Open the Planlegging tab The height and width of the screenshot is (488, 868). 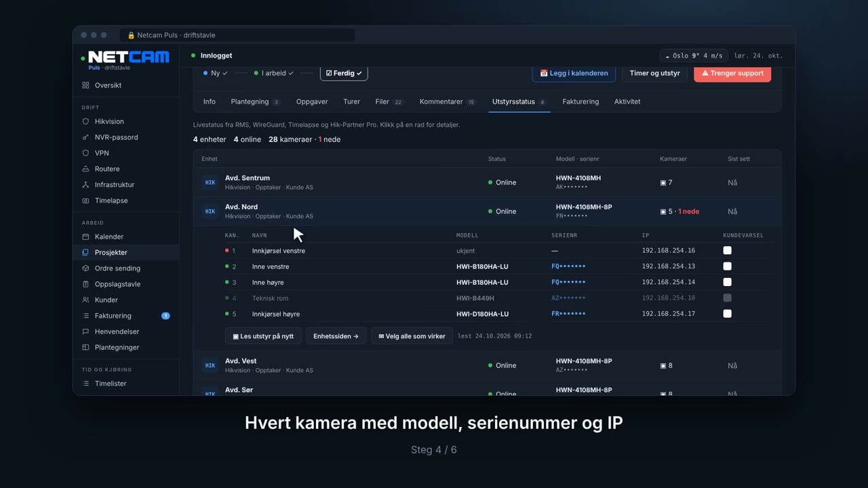tap(255, 102)
